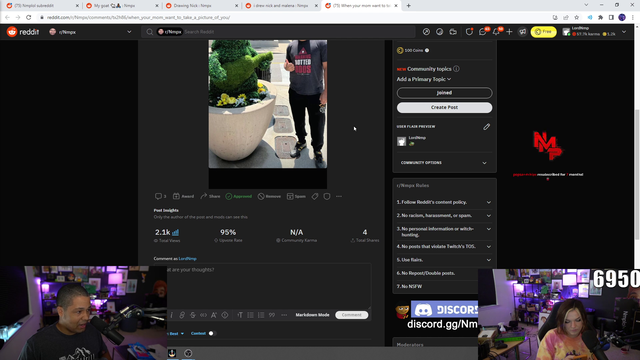Open the Best sort dropdown
640x360 pixels.
point(176,333)
